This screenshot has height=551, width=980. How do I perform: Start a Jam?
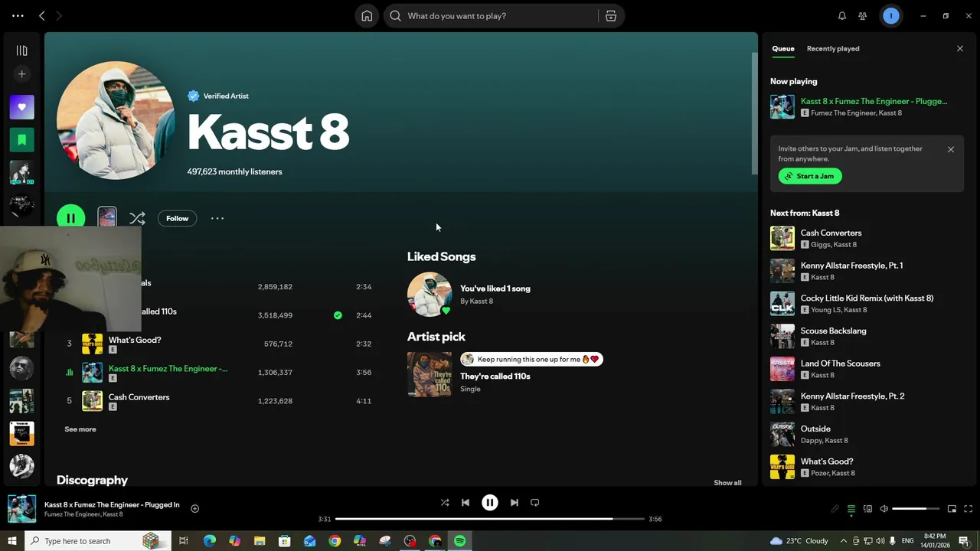pyautogui.click(x=810, y=176)
